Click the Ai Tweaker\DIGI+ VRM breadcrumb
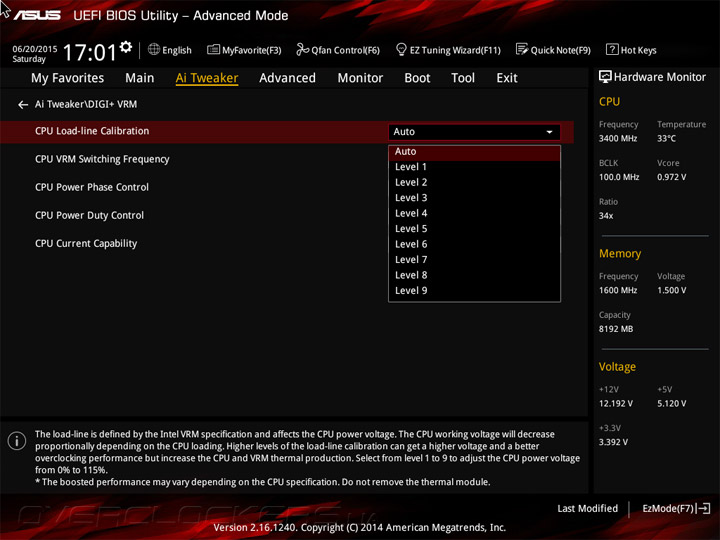Image resolution: width=720 pixels, height=540 pixels. pos(86,104)
